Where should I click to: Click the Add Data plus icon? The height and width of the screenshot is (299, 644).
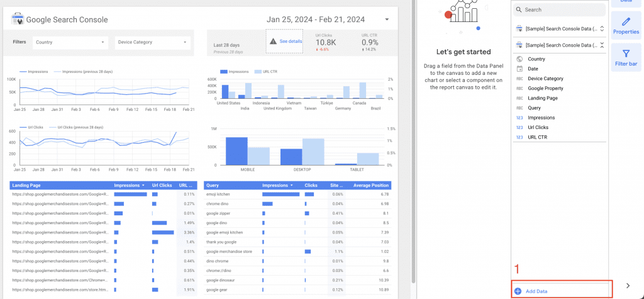pyautogui.click(x=518, y=291)
